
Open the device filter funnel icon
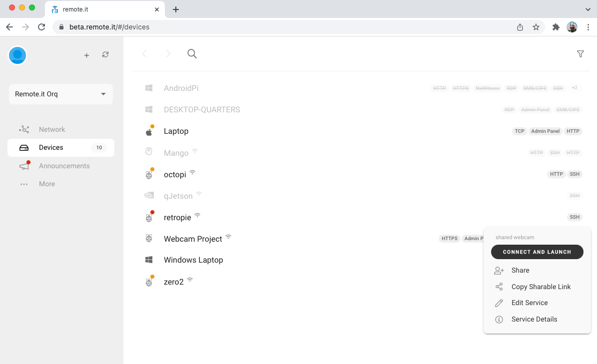tap(580, 54)
